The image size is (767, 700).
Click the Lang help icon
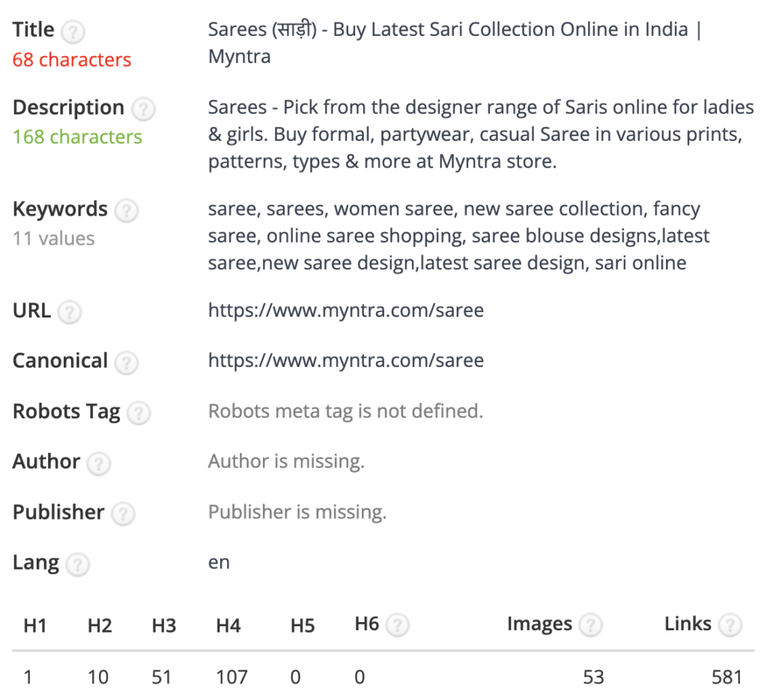77,564
